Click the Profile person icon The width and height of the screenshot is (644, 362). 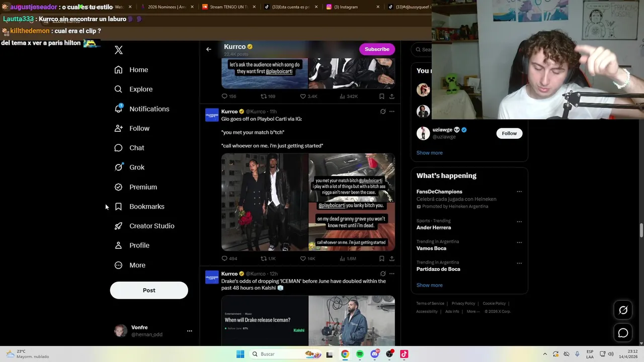click(x=118, y=245)
